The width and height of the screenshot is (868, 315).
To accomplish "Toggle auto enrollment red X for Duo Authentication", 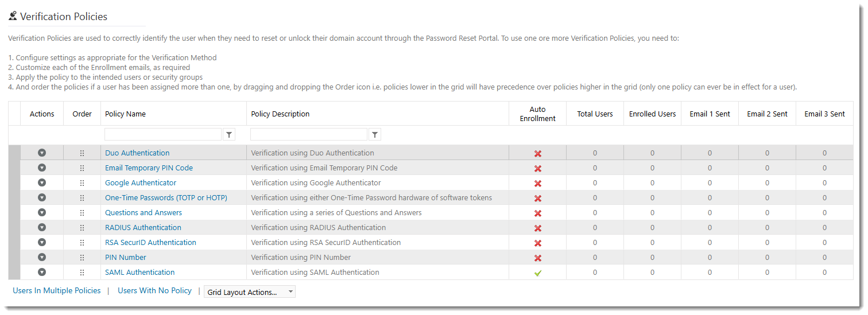I will 538,154.
